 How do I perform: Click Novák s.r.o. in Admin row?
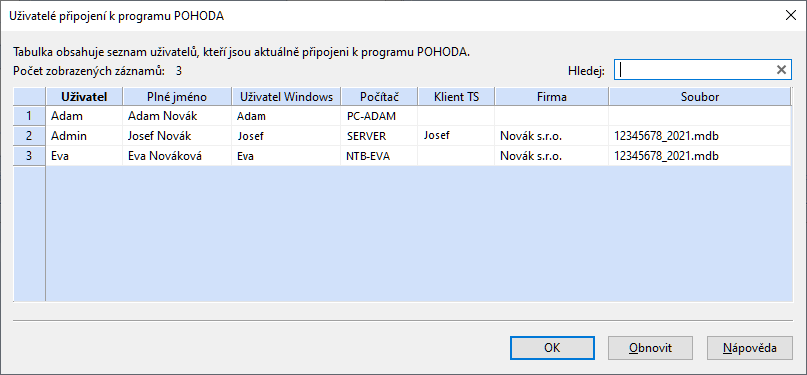point(552,136)
